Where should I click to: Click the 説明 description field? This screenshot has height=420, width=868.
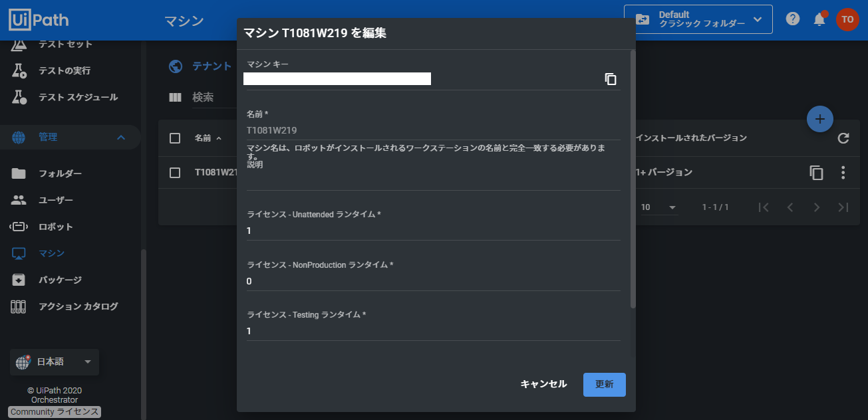pyautogui.click(x=433, y=180)
